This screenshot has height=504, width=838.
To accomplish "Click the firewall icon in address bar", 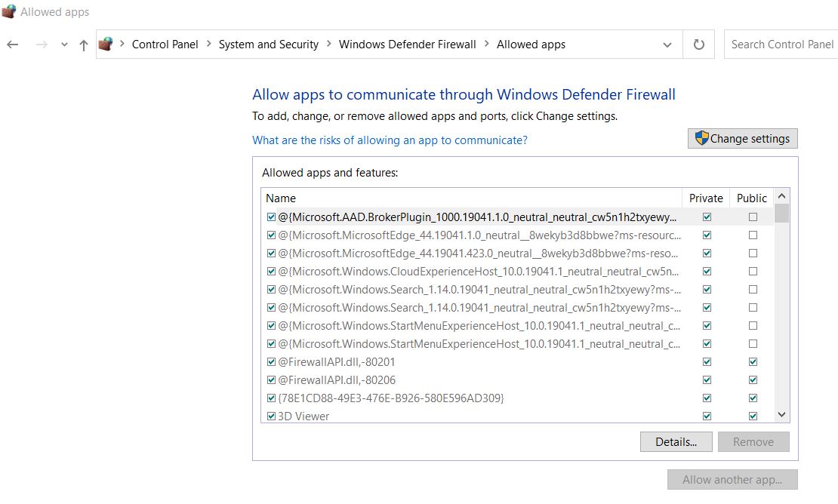I will [x=106, y=45].
